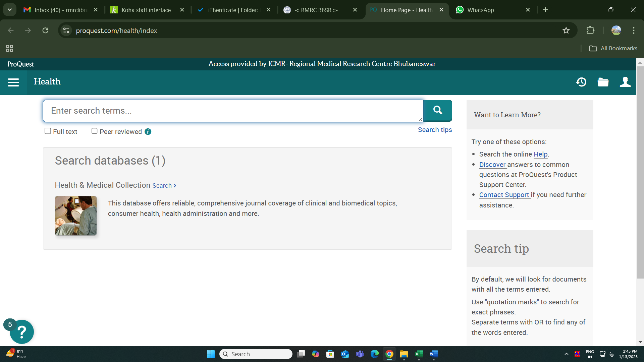This screenshot has height=362, width=644.
Task: Click the magnifier search button
Action: point(437,110)
